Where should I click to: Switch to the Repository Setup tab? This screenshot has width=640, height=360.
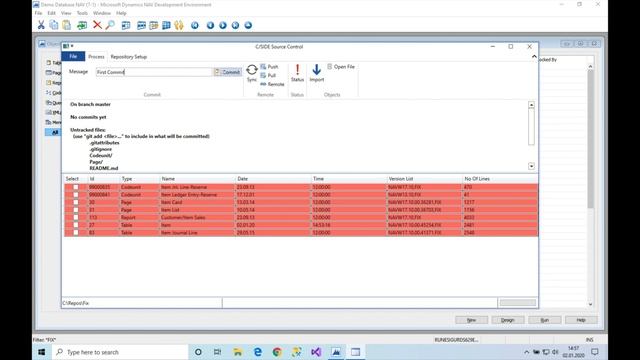pyautogui.click(x=129, y=57)
